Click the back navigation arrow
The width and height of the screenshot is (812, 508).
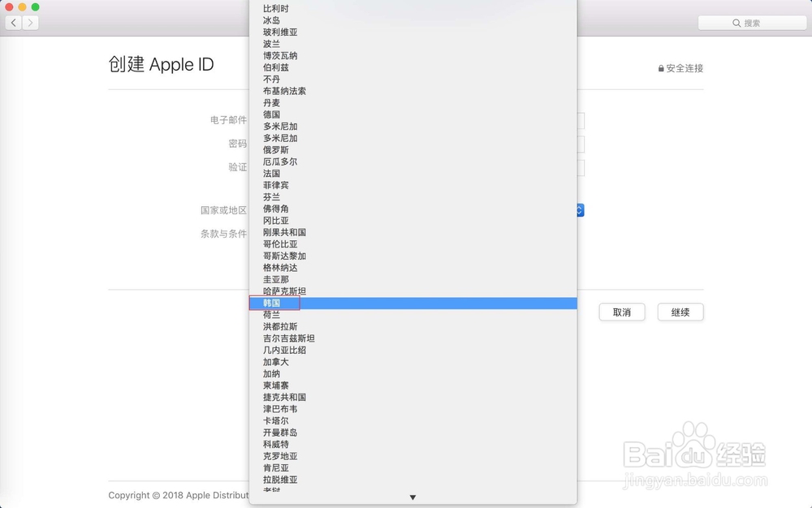point(13,23)
